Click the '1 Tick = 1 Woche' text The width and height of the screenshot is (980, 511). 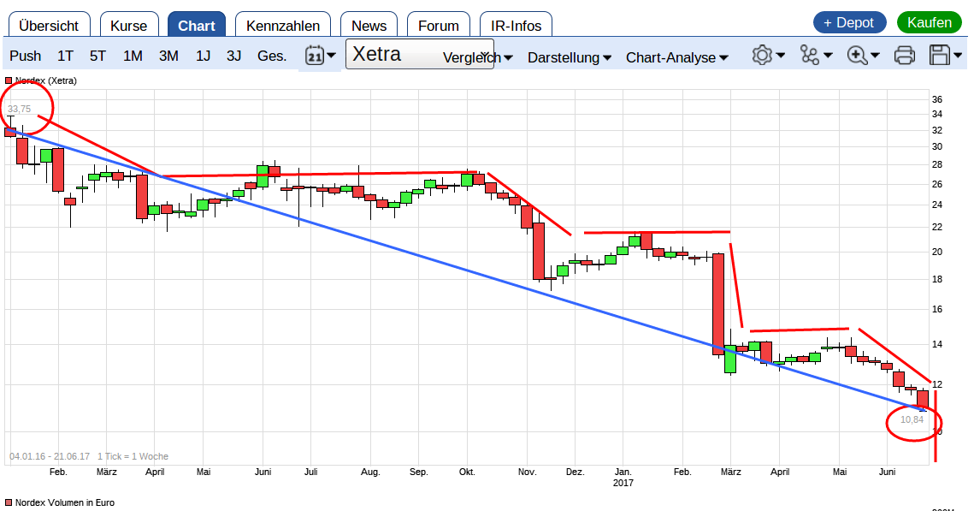click(133, 456)
